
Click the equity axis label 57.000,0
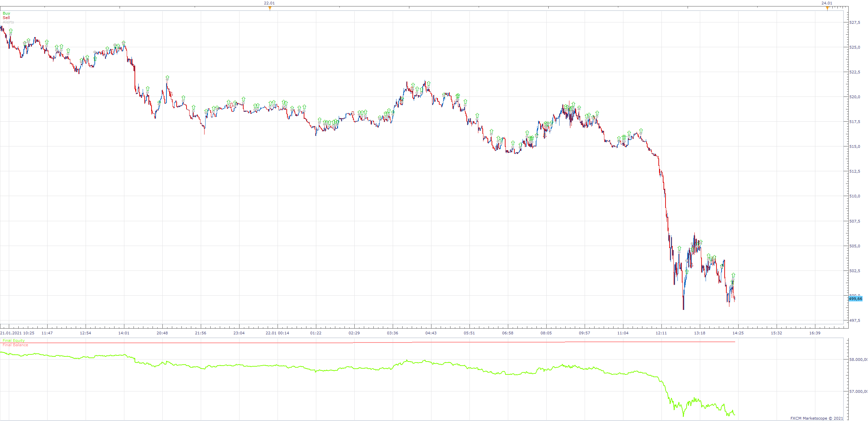point(858,391)
